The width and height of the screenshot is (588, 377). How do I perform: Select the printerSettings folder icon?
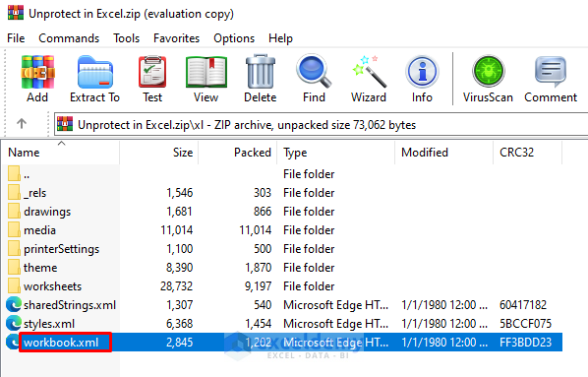(14, 249)
